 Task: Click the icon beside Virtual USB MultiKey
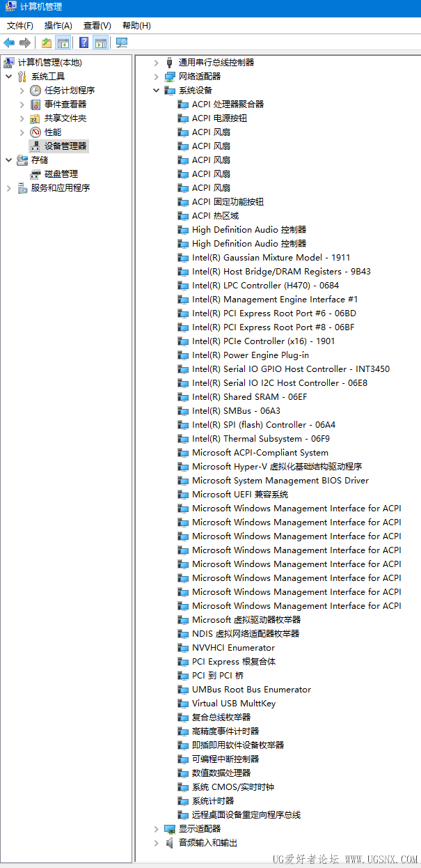(183, 704)
